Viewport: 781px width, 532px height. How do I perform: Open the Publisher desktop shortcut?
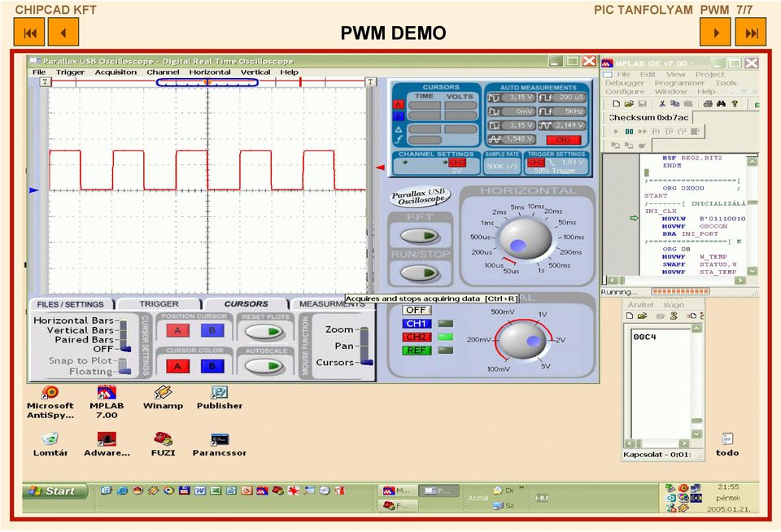pyautogui.click(x=219, y=398)
